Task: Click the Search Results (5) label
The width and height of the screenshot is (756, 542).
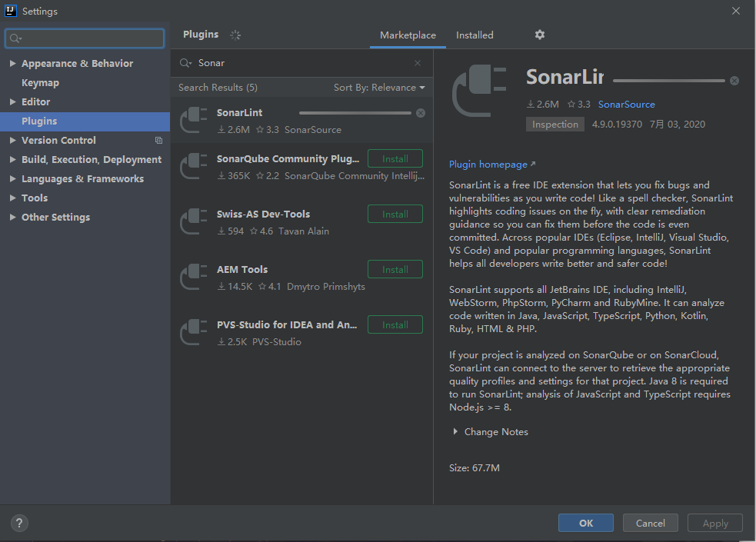Action: click(x=218, y=88)
